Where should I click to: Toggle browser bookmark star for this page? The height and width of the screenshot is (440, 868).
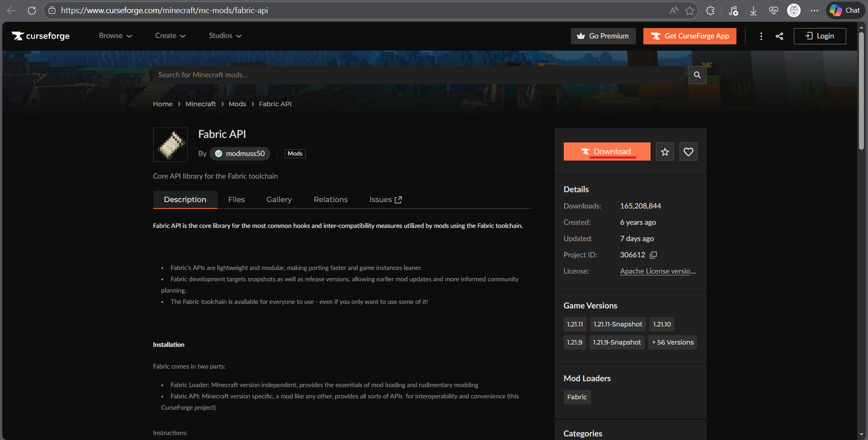[689, 10]
